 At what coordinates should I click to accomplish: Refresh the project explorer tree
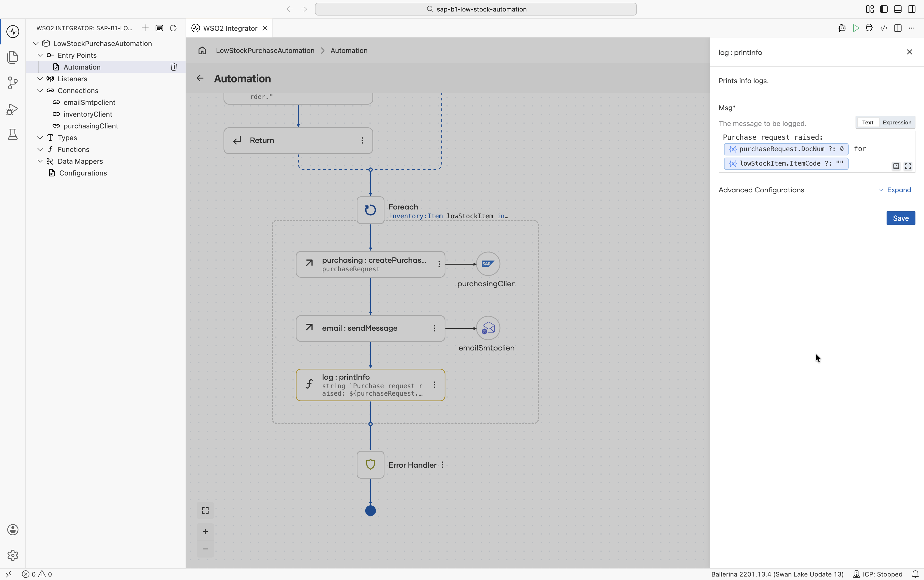click(173, 28)
